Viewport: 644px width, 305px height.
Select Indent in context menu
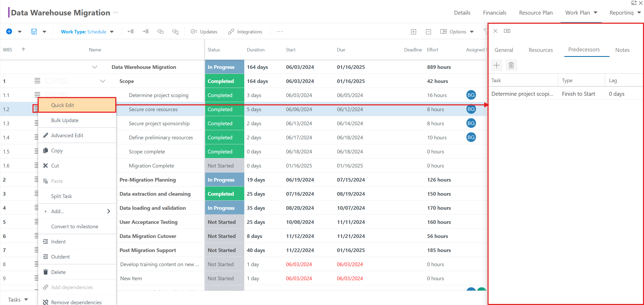77,242
